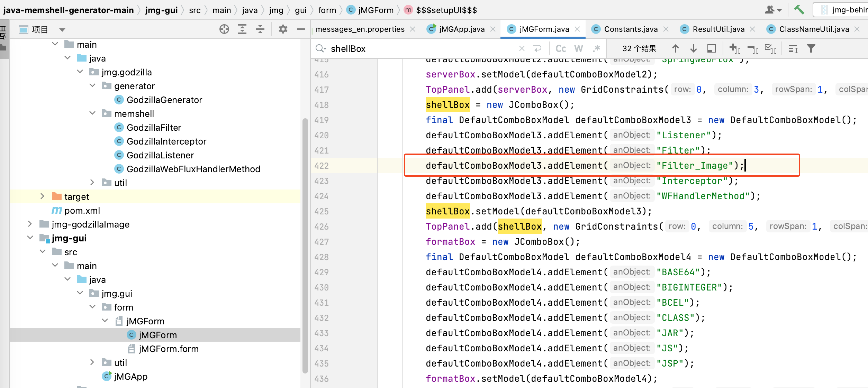The height and width of the screenshot is (388, 868).
Task: Open the project view dropdown arrow
Action: coord(62,30)
